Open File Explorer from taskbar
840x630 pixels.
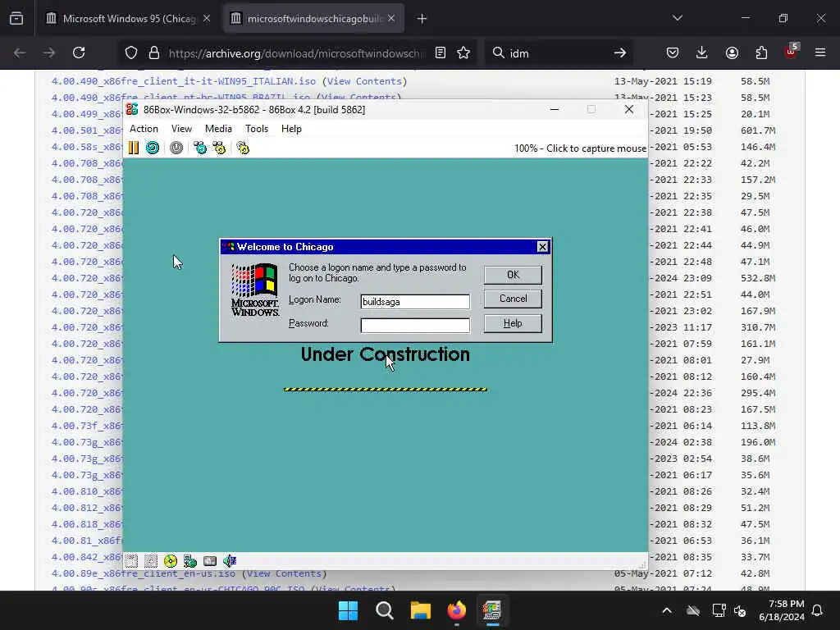point(421,610)
